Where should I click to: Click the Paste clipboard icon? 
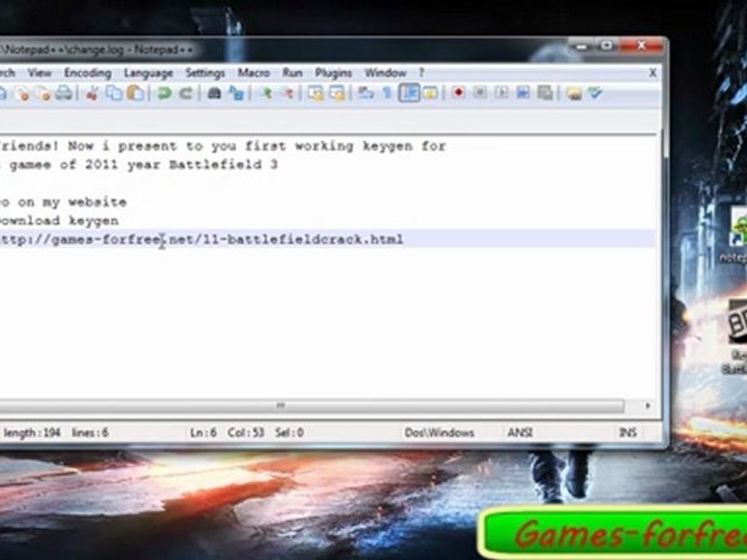point(135,93)
